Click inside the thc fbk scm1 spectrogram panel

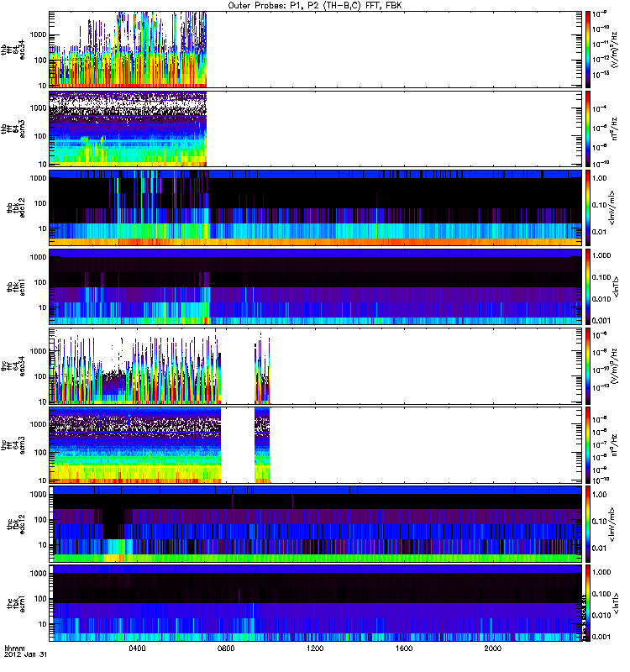click(x=315, y=603)
